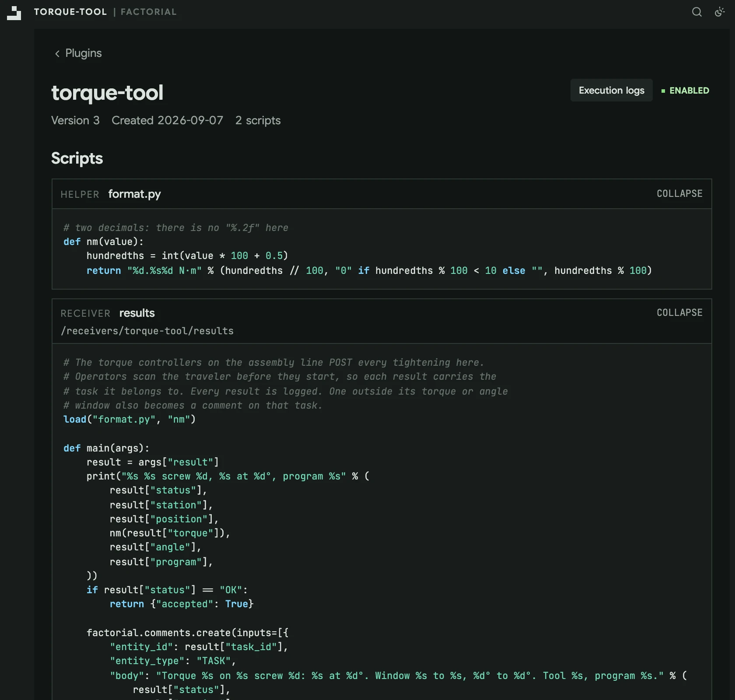735x700 pixels.
Task: Click the result = args["result"] line
Action: (153, 462)
